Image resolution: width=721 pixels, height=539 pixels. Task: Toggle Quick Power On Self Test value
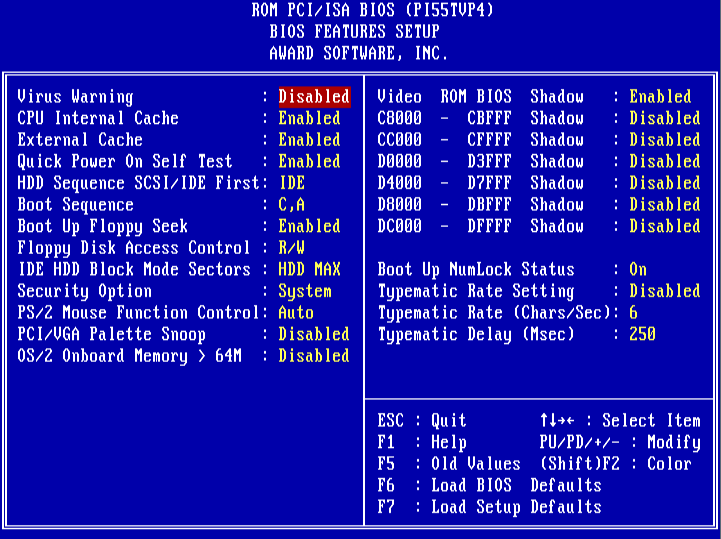309,162
